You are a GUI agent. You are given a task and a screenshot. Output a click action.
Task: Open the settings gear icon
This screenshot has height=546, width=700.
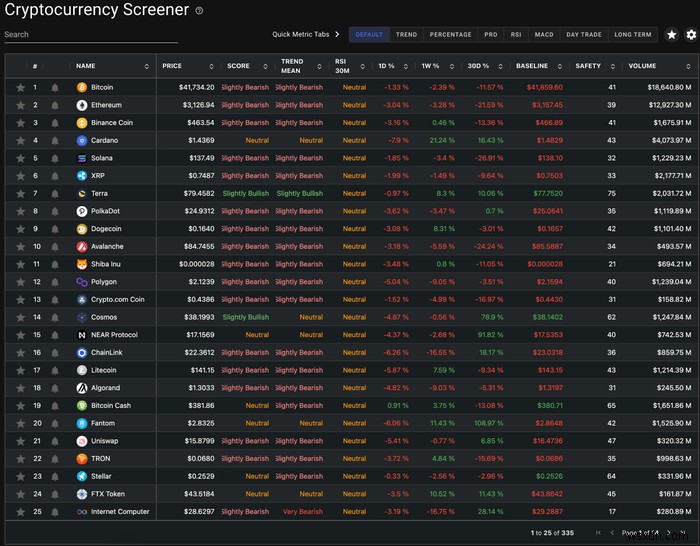point(691,34)
